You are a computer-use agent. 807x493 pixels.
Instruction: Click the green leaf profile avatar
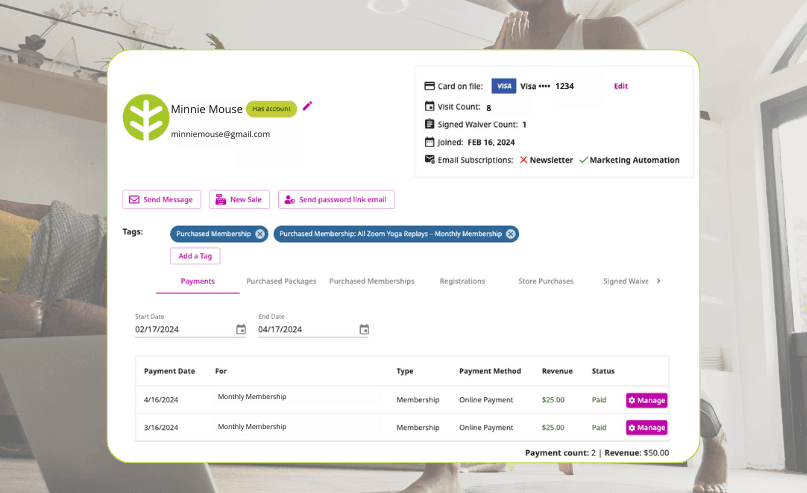[146, 117]
